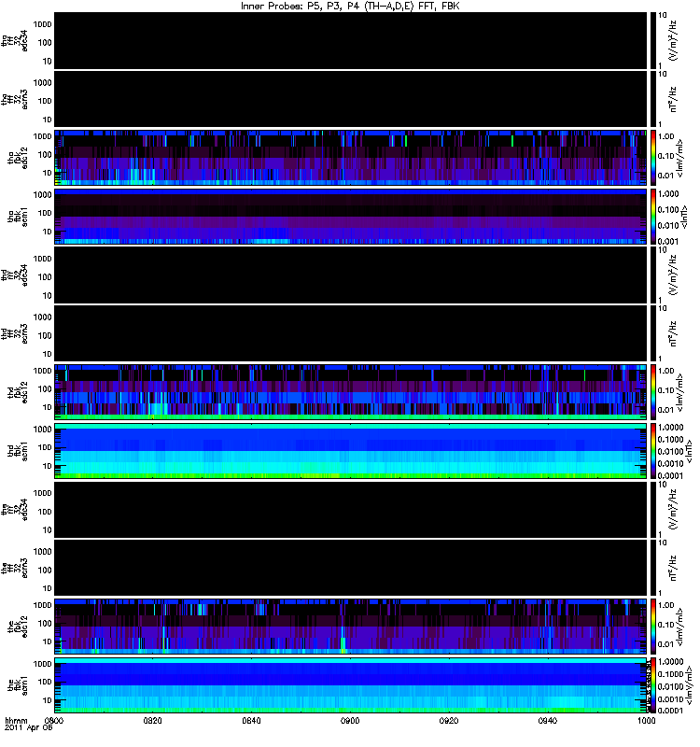Click the 'tha fff 32 edc34' panel label

(15, 40)
